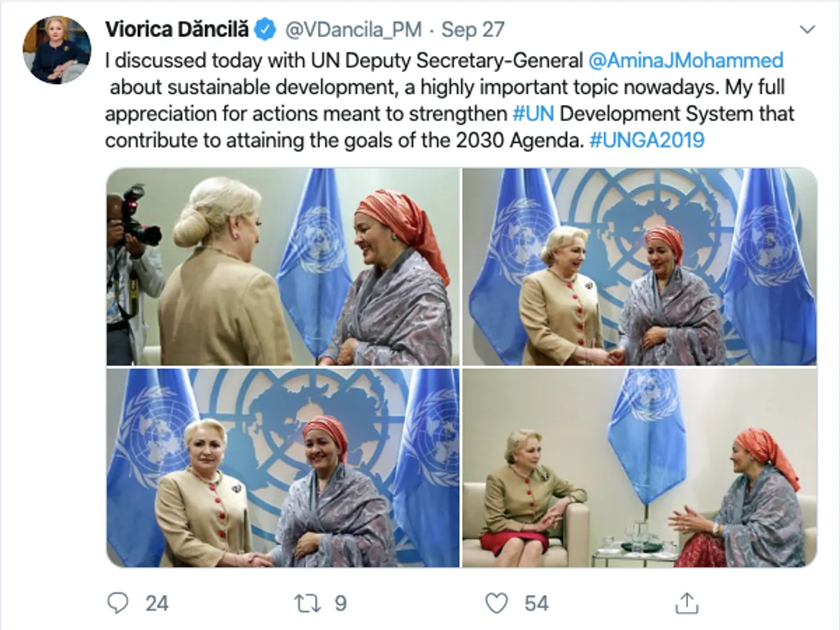Like the tweet with the heart icon
The image size is (840, 630).
pyautogui.click(x=496, y=603)
